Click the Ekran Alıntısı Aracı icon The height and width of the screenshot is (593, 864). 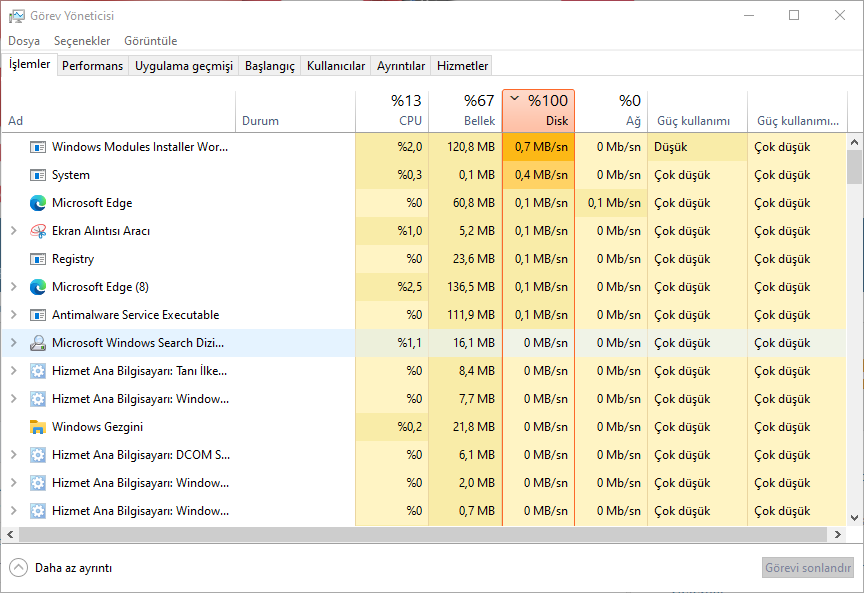tap(38, 231)
